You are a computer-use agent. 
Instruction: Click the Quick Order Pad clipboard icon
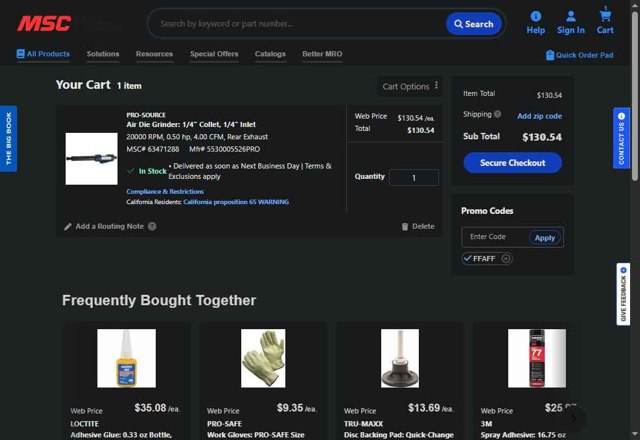pos(550,55)
